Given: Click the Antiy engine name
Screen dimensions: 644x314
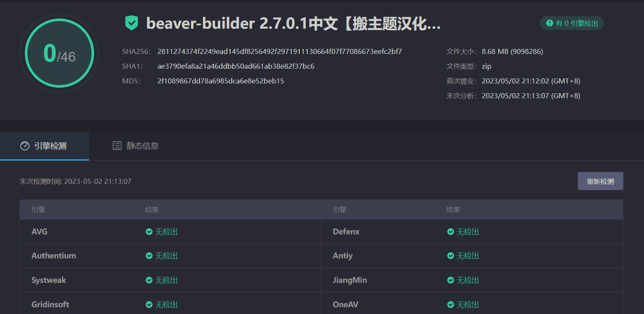Looking at the screenshot, I should pyautogui.click(x=342, y=255).
